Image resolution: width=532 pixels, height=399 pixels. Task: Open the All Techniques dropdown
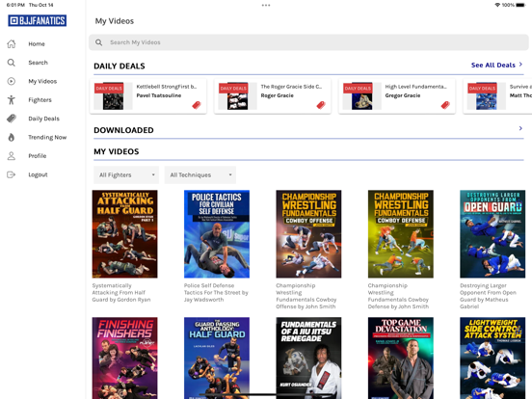pos(200,174)
